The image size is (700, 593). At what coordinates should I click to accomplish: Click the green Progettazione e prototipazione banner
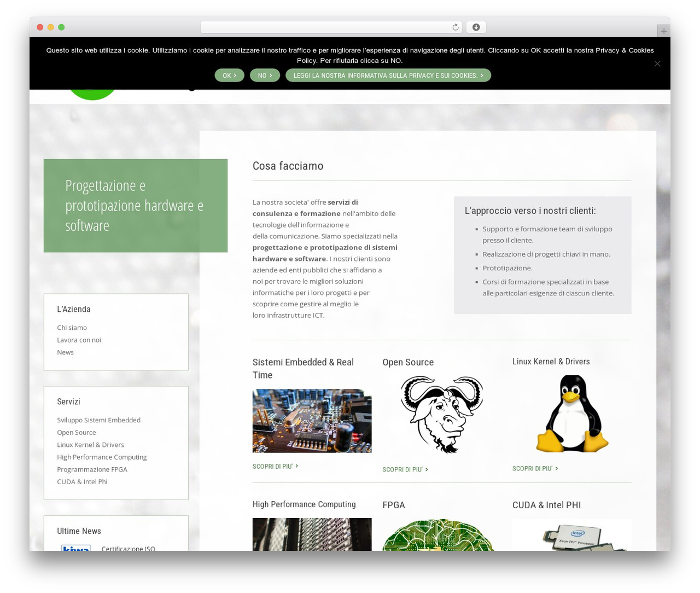136,206
